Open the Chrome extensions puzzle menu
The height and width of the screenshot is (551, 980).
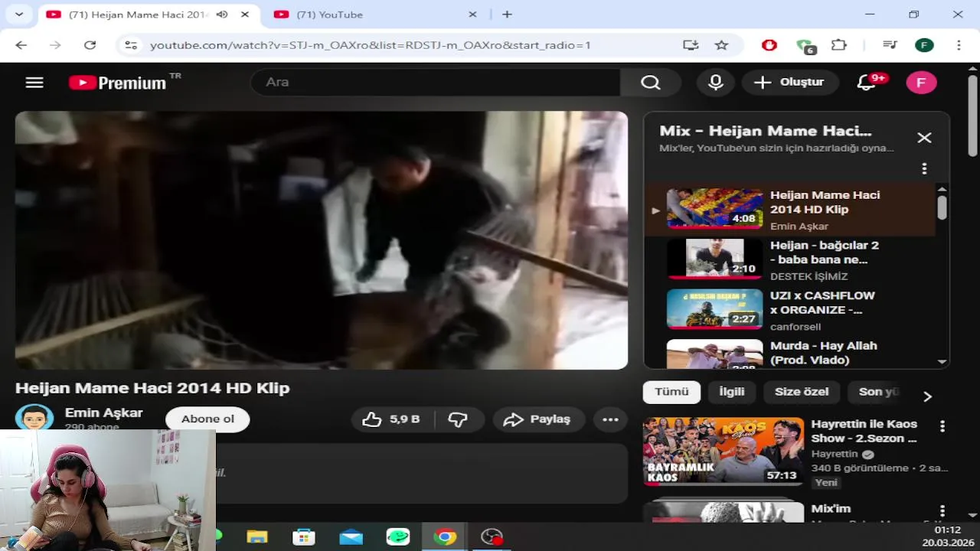point(839,45)
